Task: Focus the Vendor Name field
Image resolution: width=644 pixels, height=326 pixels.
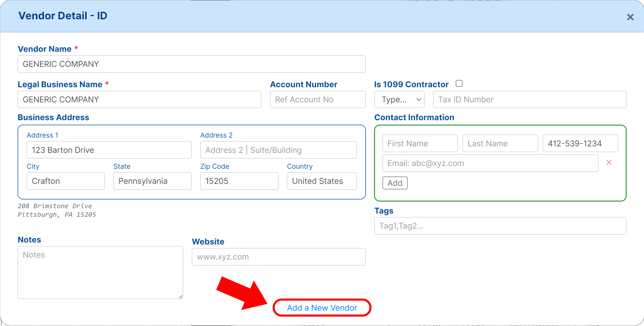Action: click(192, 64)
